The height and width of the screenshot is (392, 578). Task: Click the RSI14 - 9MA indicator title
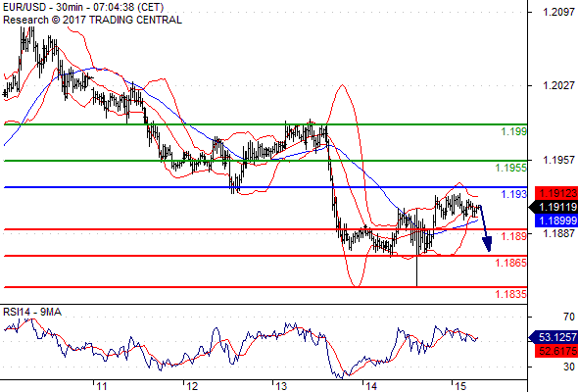[x=32, y=312]
